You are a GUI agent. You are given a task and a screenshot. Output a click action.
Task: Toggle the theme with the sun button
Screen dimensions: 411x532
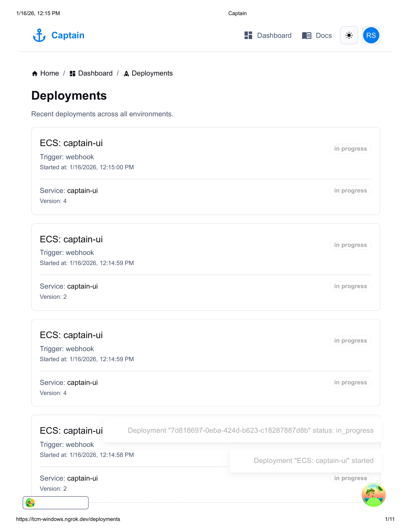(349, 36)
